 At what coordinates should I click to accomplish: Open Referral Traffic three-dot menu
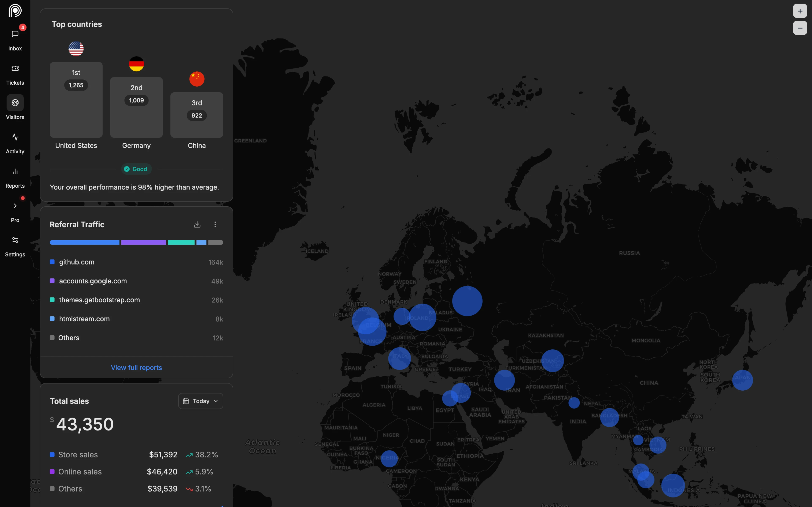pyautogui.click(x=215, y=224)
